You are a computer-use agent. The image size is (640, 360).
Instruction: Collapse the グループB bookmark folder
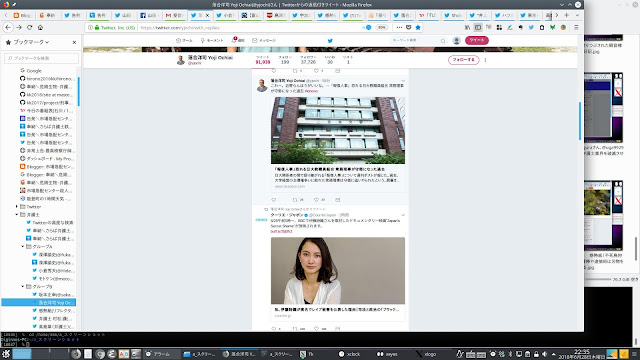[23, 287]
